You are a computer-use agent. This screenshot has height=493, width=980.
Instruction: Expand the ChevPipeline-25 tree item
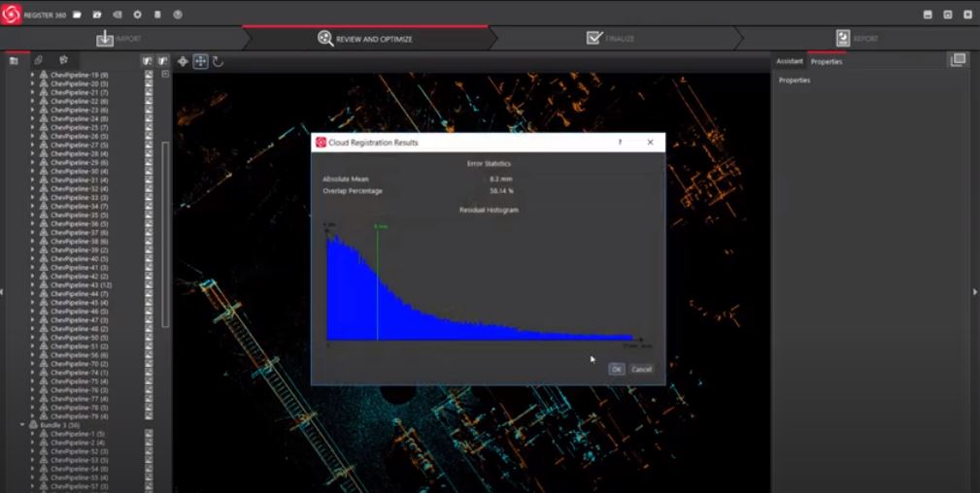32,127
